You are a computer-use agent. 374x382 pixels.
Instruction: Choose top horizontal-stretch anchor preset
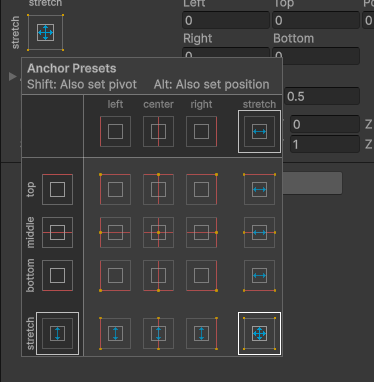[x=259, y=189]
